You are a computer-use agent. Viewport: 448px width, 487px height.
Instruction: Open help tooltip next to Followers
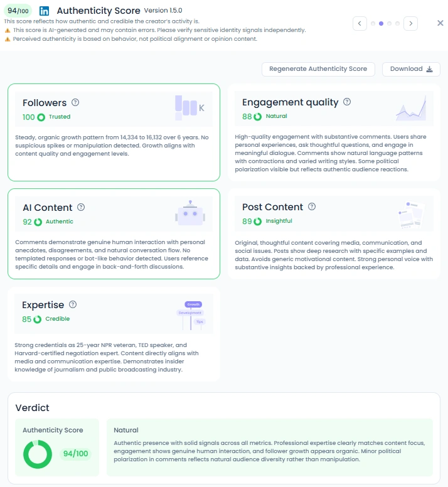point(75,102)
